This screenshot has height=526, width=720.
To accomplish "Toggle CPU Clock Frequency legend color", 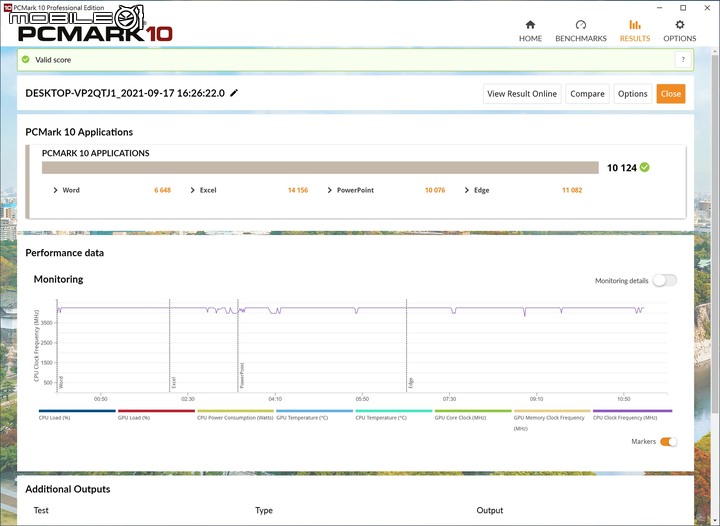I will pos(632,411).
